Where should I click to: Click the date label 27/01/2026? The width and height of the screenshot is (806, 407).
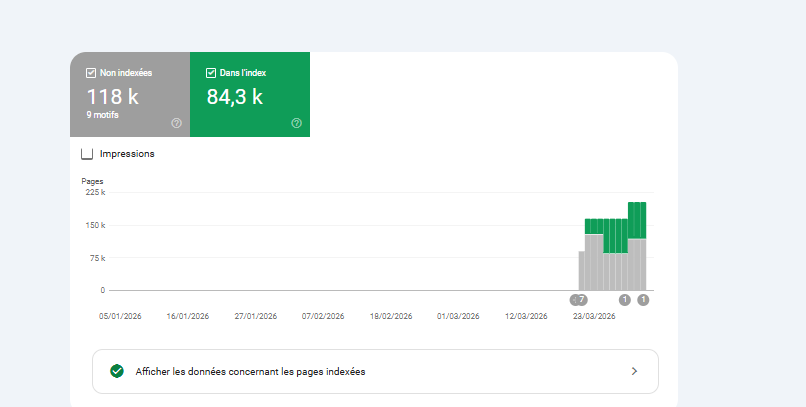click(x=255, y=316)
